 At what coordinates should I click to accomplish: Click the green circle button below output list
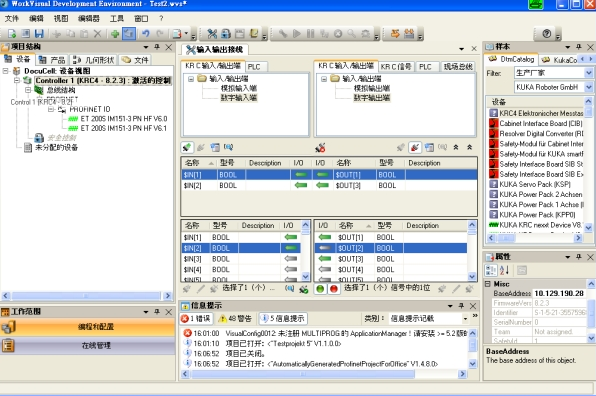click(x=320, y=289)
